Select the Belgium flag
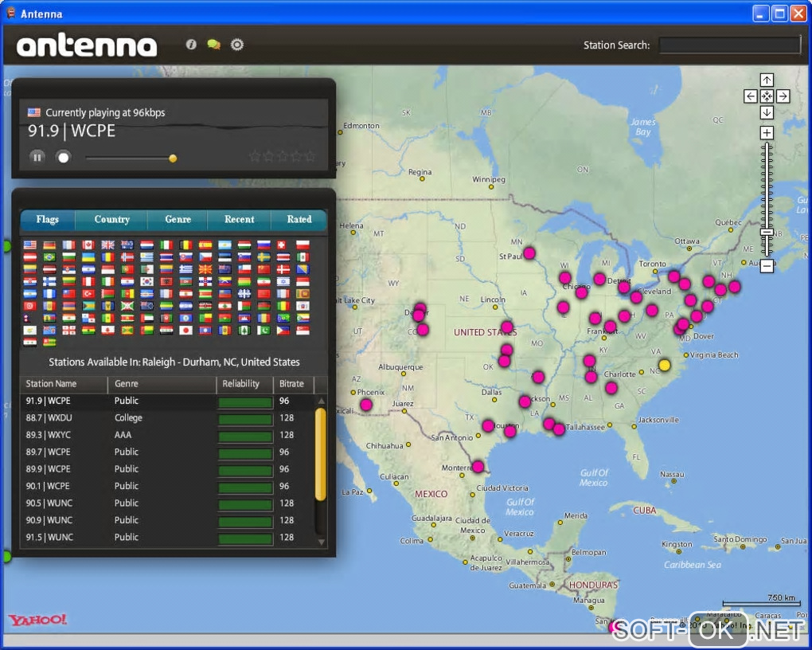 (186, 245)
